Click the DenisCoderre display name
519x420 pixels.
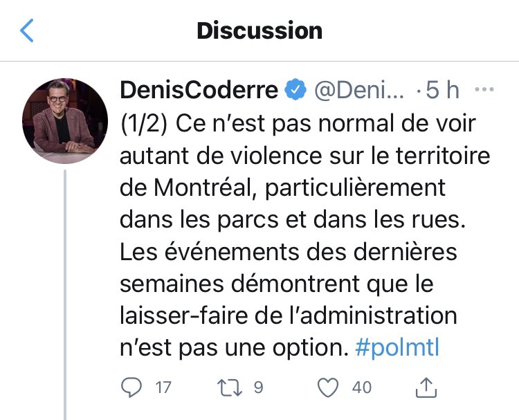click(x=199, y=90)
